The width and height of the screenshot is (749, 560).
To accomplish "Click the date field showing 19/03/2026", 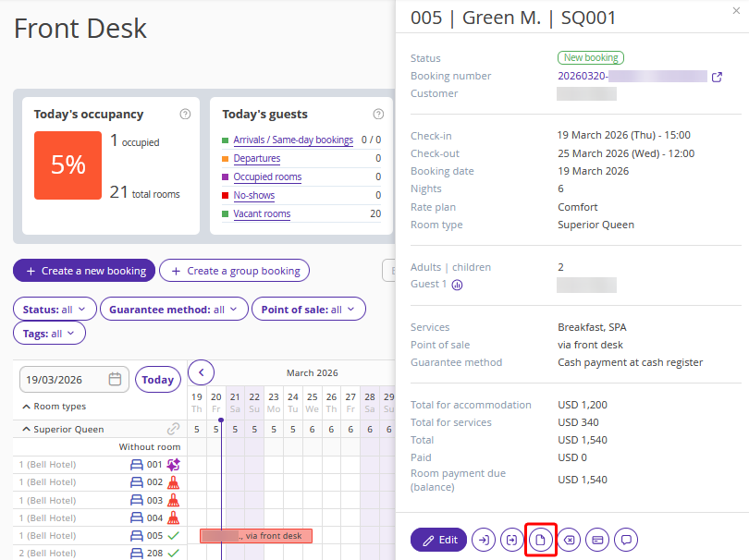I will 65,380.
